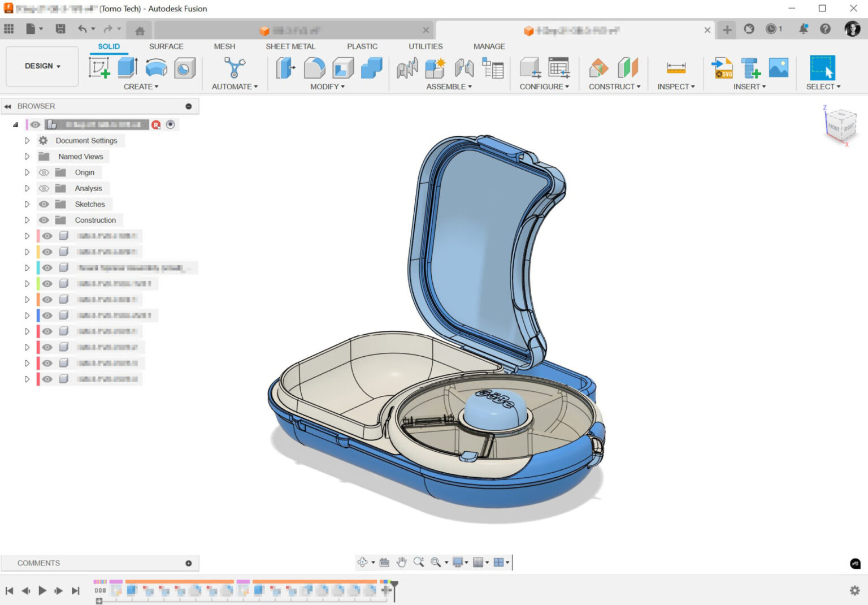This screenshot has width=868, height=605.
Task: Toggle visibility of the Construction folder
Action: click(44, 220)
